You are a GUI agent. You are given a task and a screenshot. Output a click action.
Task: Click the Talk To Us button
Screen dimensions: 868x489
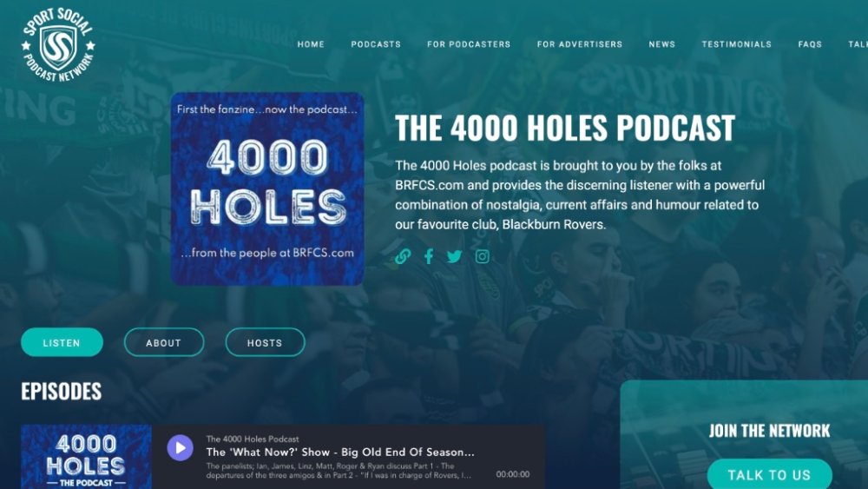[x=769, y=474]
